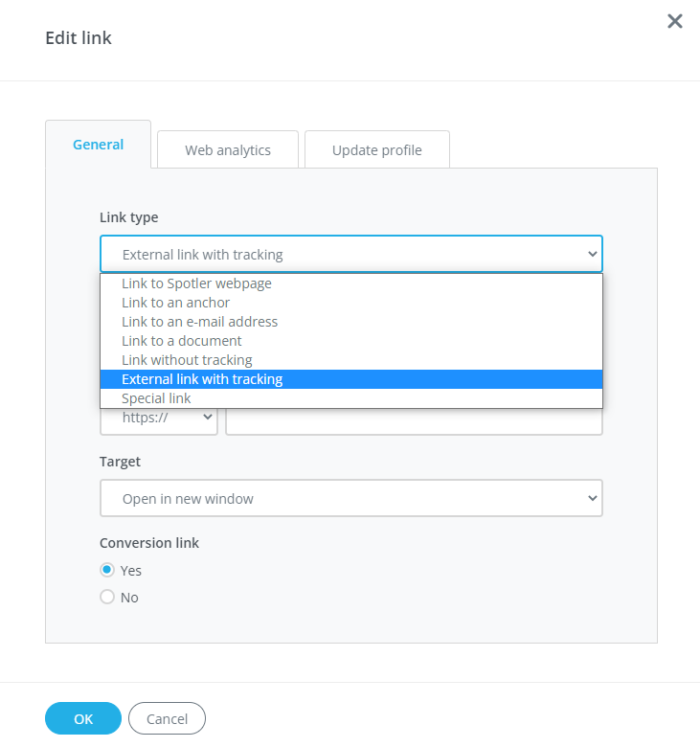
Task: Choose Link to Spotler webpage option
Action: pos(196,283)
